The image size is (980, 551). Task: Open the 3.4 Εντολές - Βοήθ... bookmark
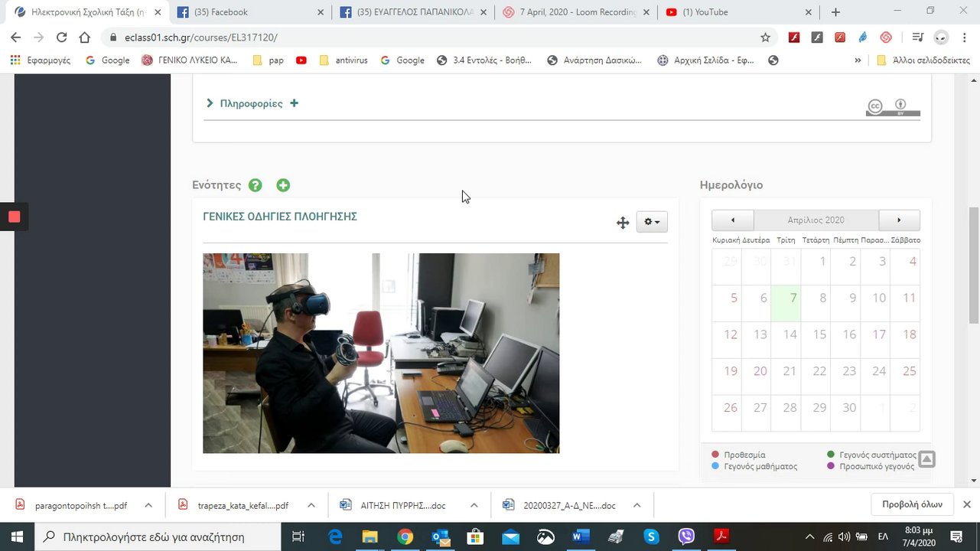484,60
